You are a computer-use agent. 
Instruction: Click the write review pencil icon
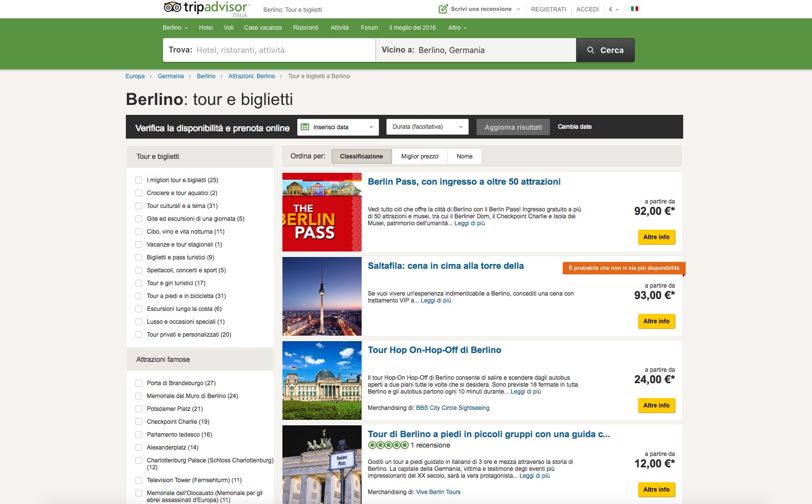443,9
